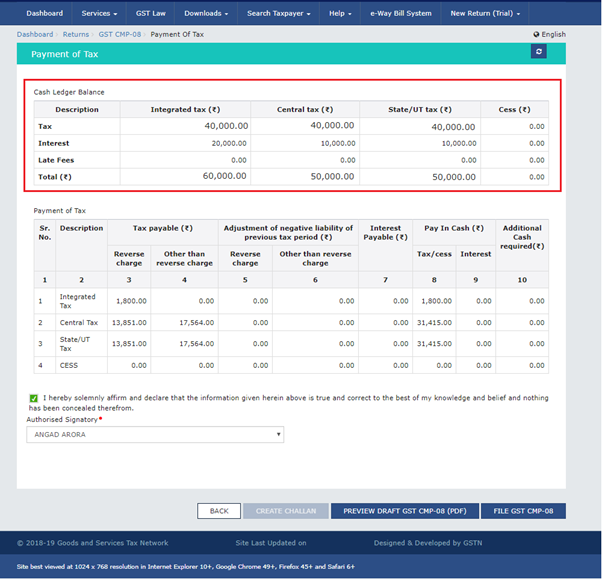Click the GST CMP-08 breadcrumb link
Screen dimensions: 602x579
pos(119,34)
